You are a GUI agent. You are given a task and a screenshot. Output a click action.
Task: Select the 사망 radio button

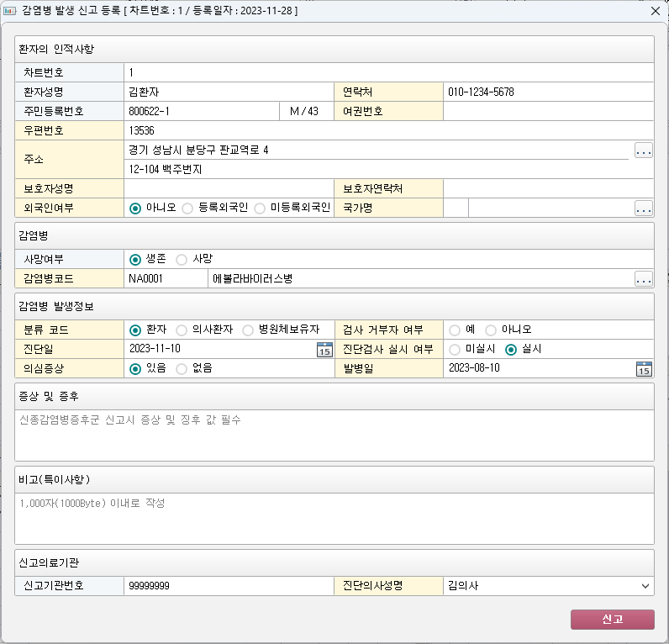[182, 260]
